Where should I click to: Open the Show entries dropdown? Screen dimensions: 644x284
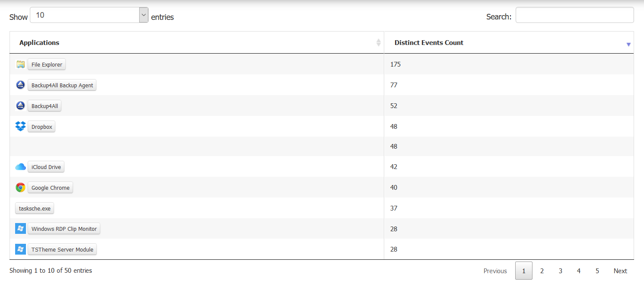coord(89,15)
